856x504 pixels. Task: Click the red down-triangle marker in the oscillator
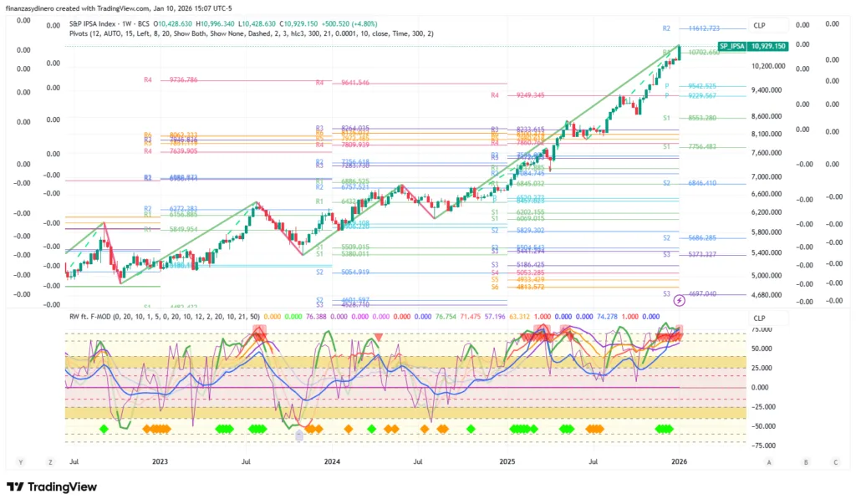[x=379, y=337]
